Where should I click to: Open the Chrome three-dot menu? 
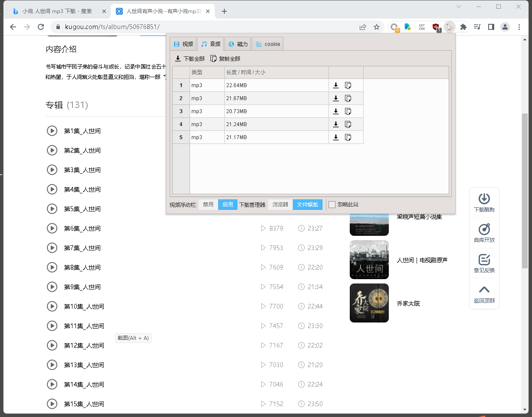(519, 27)
